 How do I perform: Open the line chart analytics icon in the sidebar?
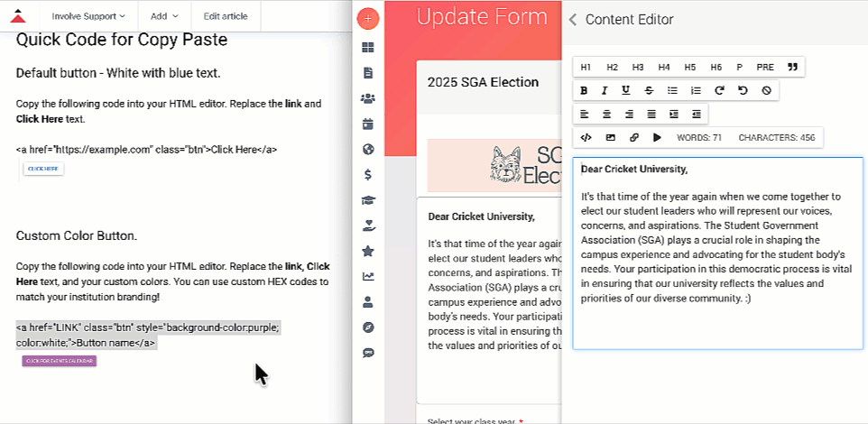(368, 276)
